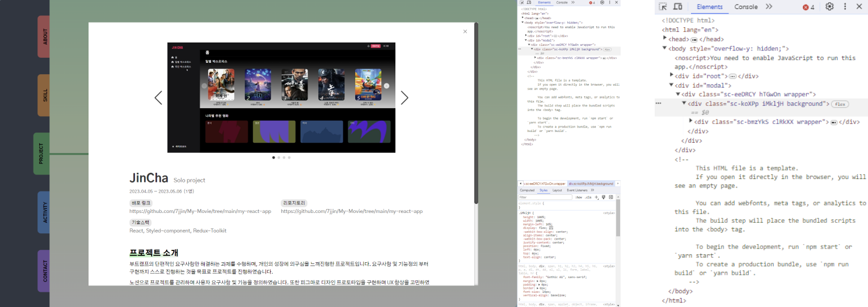Expand div id="root" in small DevTools
The width and height of the screenshot is (868, 307).
pyautogui.click(x=526, y=35)
